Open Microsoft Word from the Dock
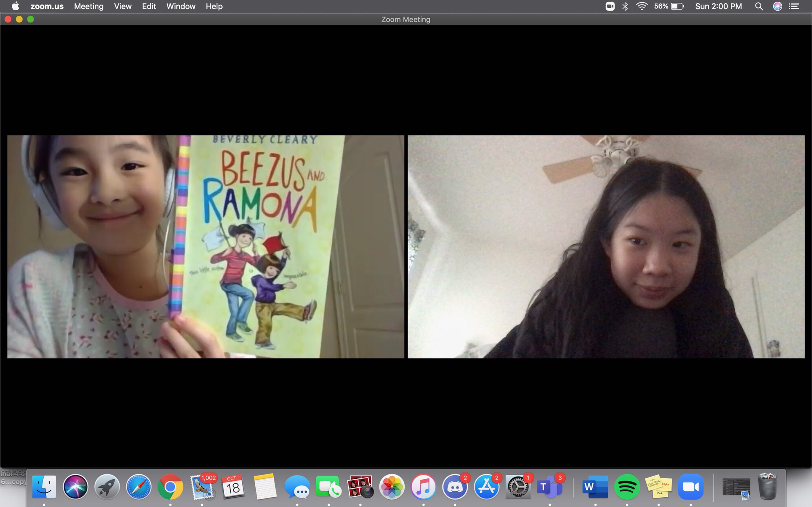Screen dimensions: 812x507 coord(595,487)
